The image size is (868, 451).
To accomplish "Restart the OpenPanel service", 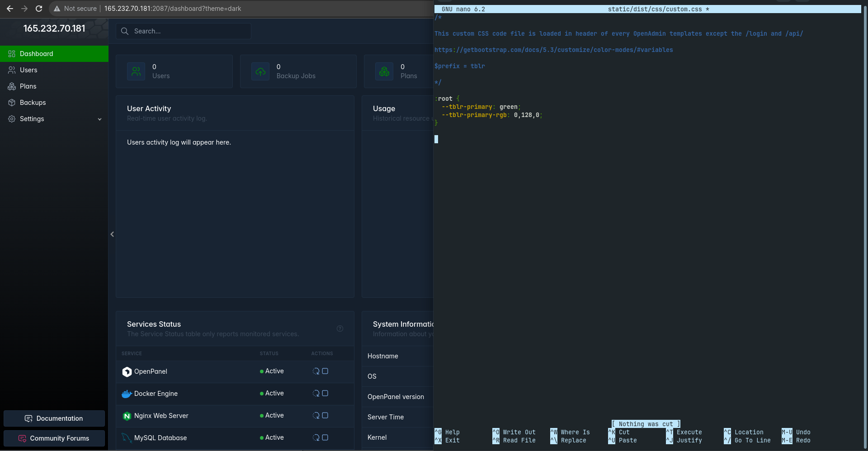I will pyautogui.click(x=316, y=371).
